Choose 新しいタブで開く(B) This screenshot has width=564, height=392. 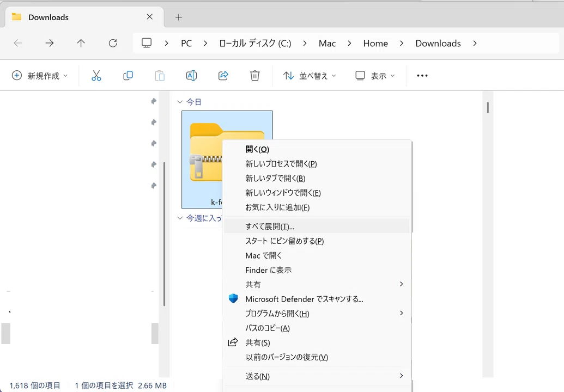tap(317, 178)
